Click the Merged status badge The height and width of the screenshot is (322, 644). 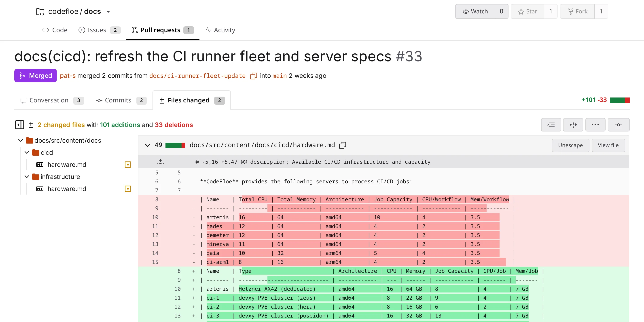click(36, 76)
